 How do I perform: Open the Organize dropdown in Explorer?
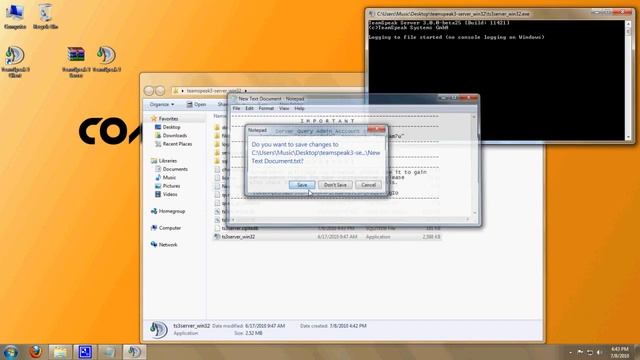click(x=162, y=104)
